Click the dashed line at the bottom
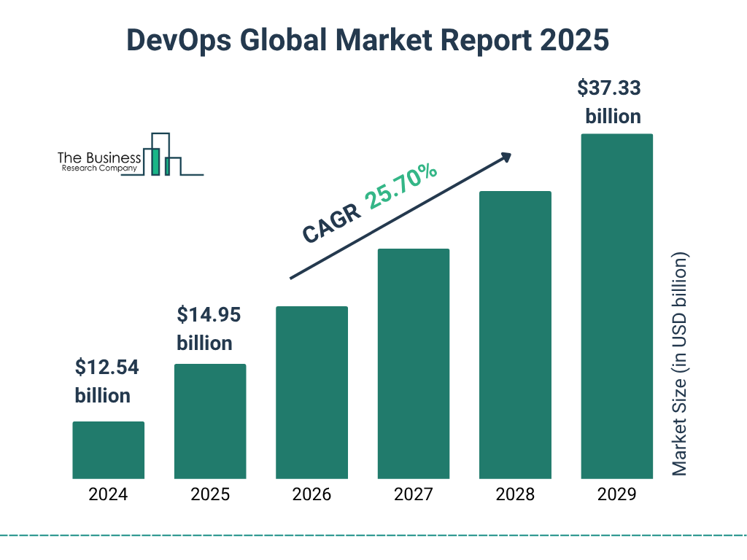The height and width of the screenshot is (560, 747). [x=373, y=534]
